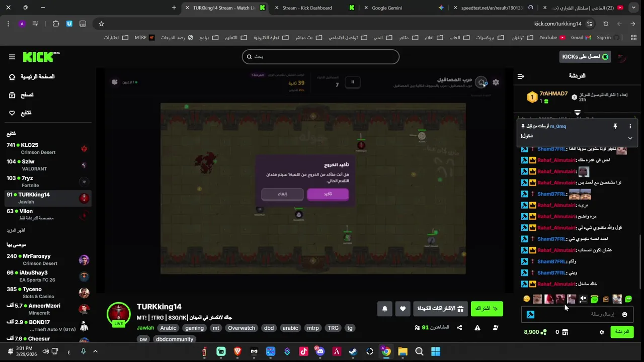644x362 pixels.
Task: Click the 'Get KICKs' button
Action: click(x=585, y=57)
